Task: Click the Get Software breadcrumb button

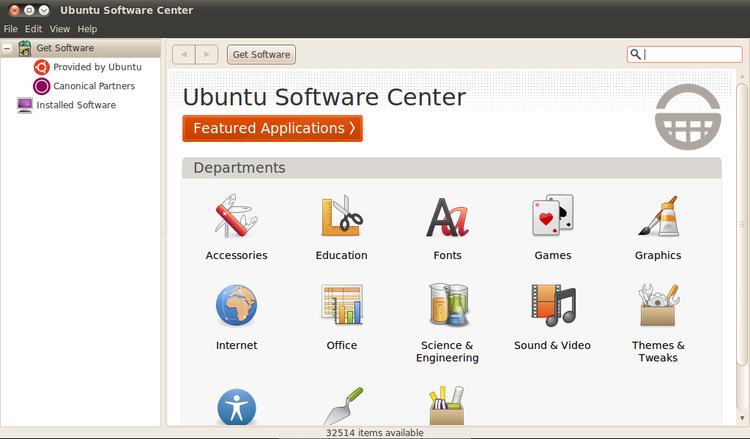Action: point(261,55)
